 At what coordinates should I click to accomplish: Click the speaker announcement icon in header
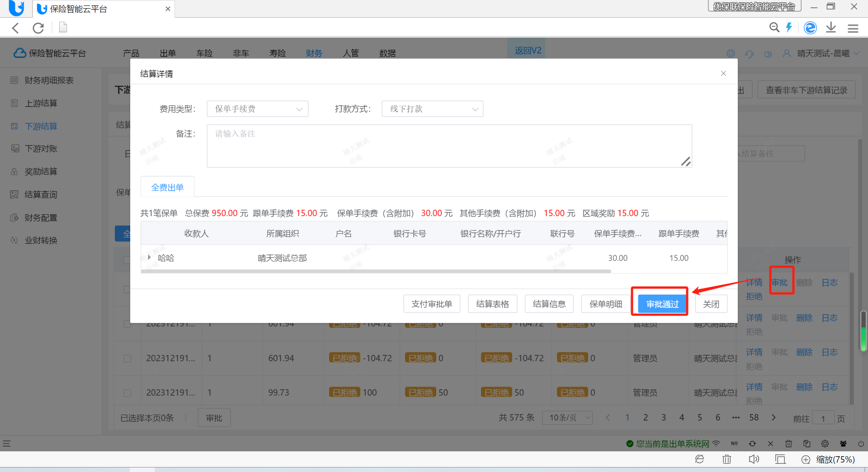point(768,54)
